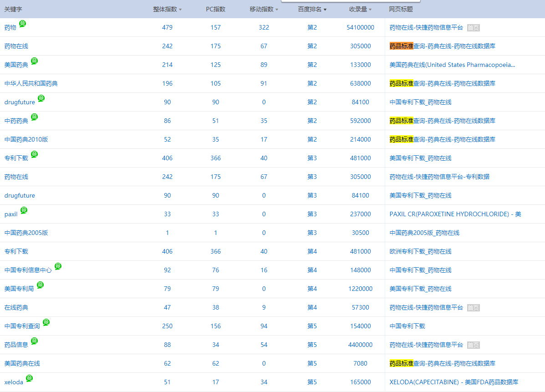Sort by 整体指数 column arrow
The height and width of the screenshot is (392, 545).
(x=180, y=10)
